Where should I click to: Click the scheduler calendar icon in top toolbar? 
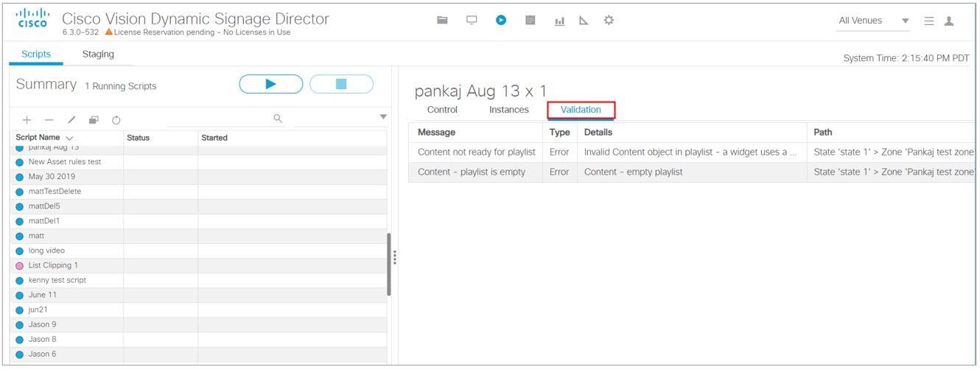pos(530,21)
